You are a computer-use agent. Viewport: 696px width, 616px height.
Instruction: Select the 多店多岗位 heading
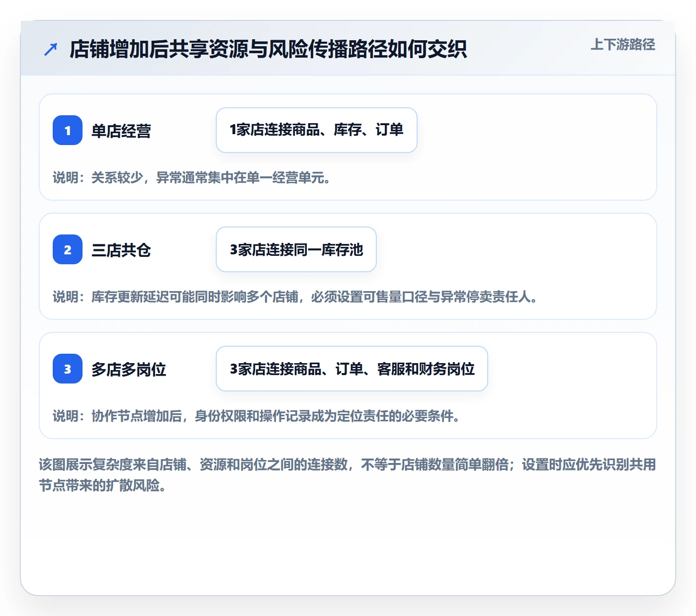coord(129,370)
